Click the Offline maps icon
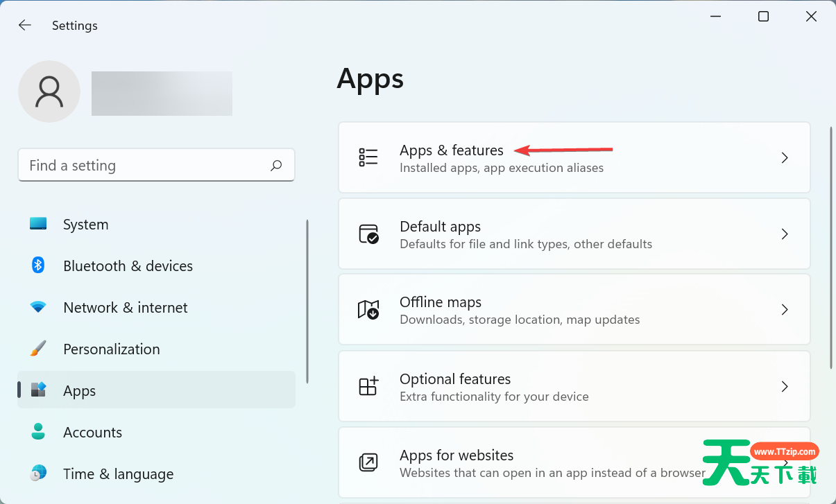836x504 pixels. click(368, 310)
